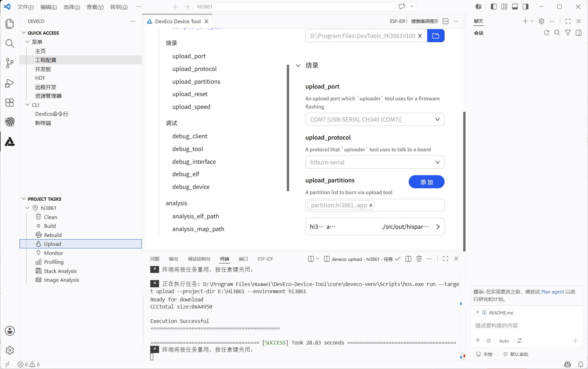The height and width of the screenshot is (369, 588).
Task: Split the editor with layout icon
Action: (445, 21)
